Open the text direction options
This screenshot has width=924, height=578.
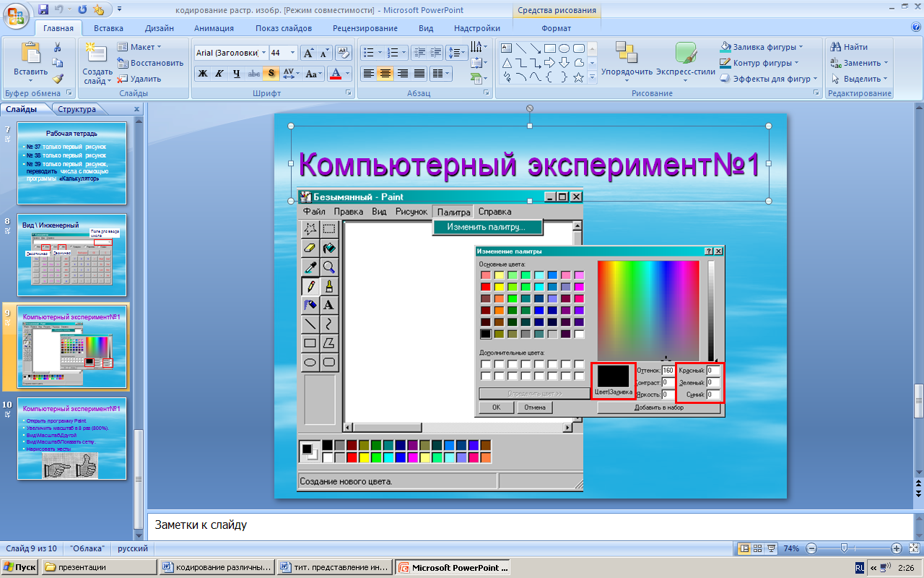[x=478, y=48]
